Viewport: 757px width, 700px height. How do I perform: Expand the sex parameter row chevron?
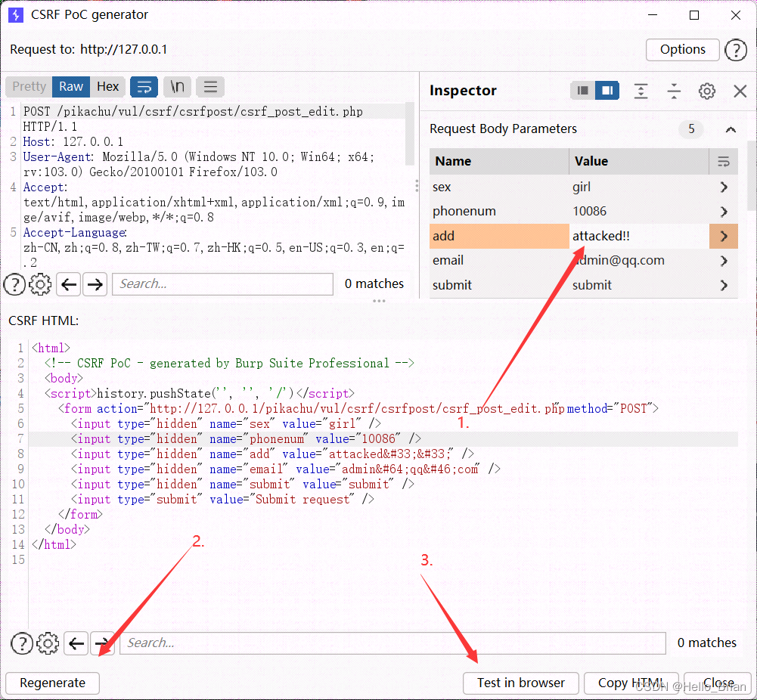[x=723, y=187]
